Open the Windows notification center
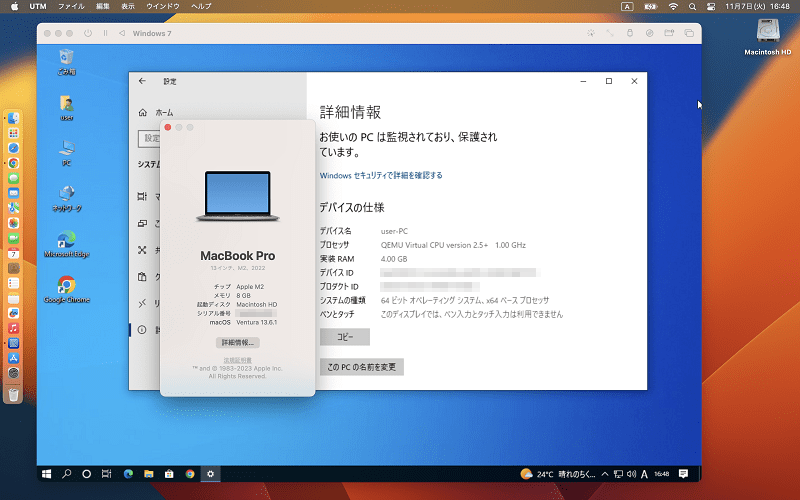This screenshot has width=800, height=500. coord(683,474)
